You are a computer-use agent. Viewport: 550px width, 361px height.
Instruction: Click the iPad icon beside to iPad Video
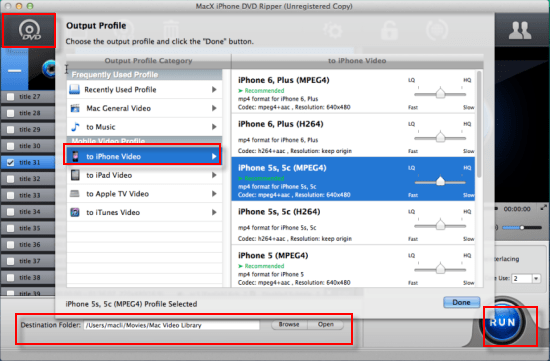(75, 175)
